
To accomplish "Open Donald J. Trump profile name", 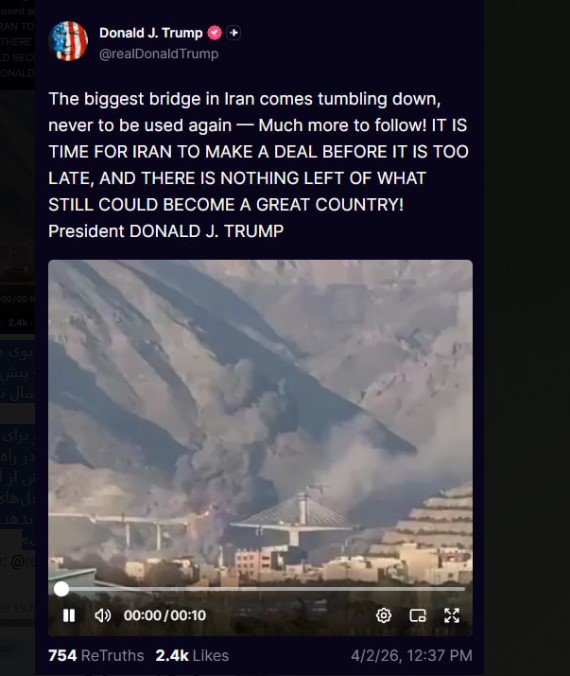I will 151,33.
